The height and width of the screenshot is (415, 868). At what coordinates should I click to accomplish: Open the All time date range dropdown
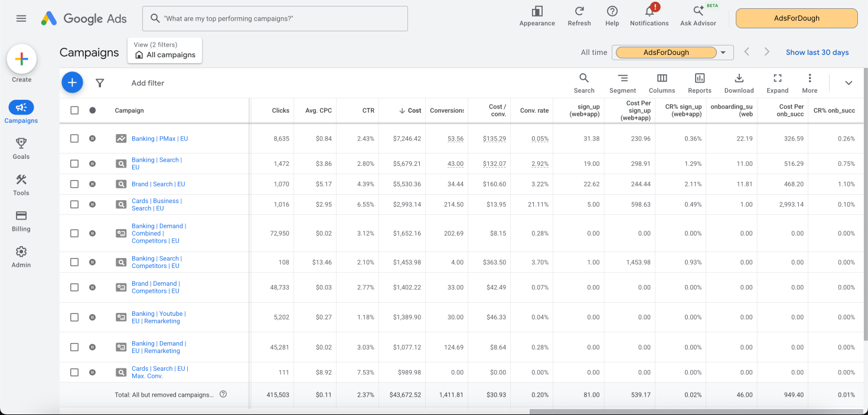673,52
